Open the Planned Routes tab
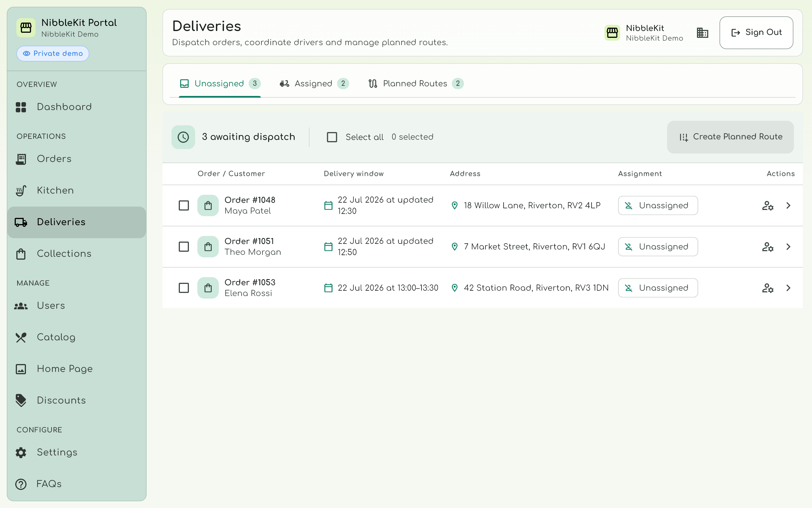 point(416,84)
